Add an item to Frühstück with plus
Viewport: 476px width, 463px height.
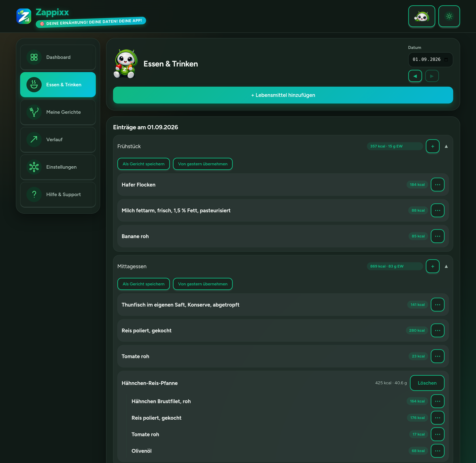tap(433, 146)
